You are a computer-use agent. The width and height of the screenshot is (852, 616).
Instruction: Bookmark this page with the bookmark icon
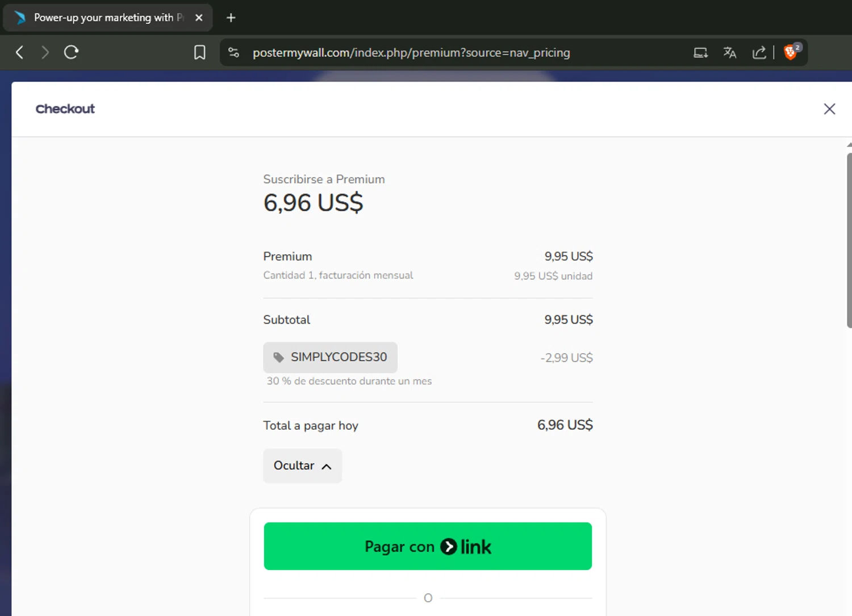click(x=199, y=53)
